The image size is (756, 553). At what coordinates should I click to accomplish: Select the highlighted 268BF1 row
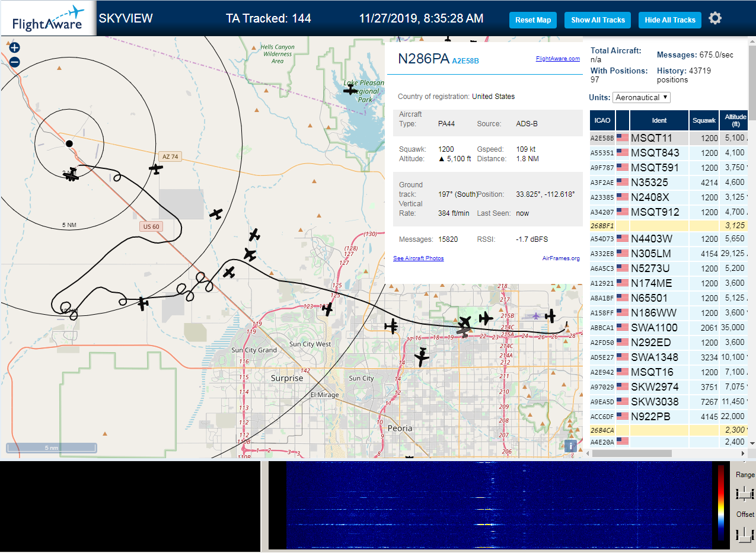click(x=669, y=226)
